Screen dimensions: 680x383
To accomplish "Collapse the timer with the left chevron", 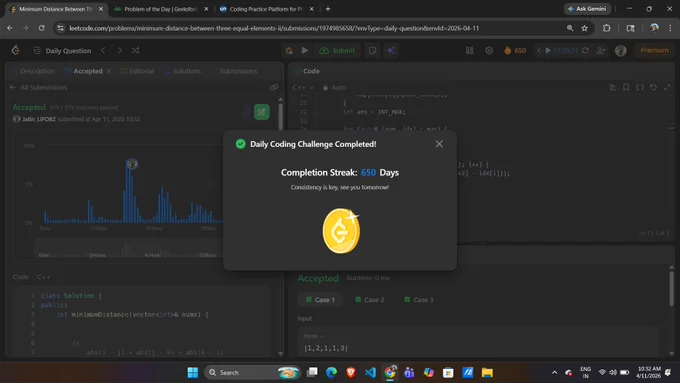I will tap(539, 51).
